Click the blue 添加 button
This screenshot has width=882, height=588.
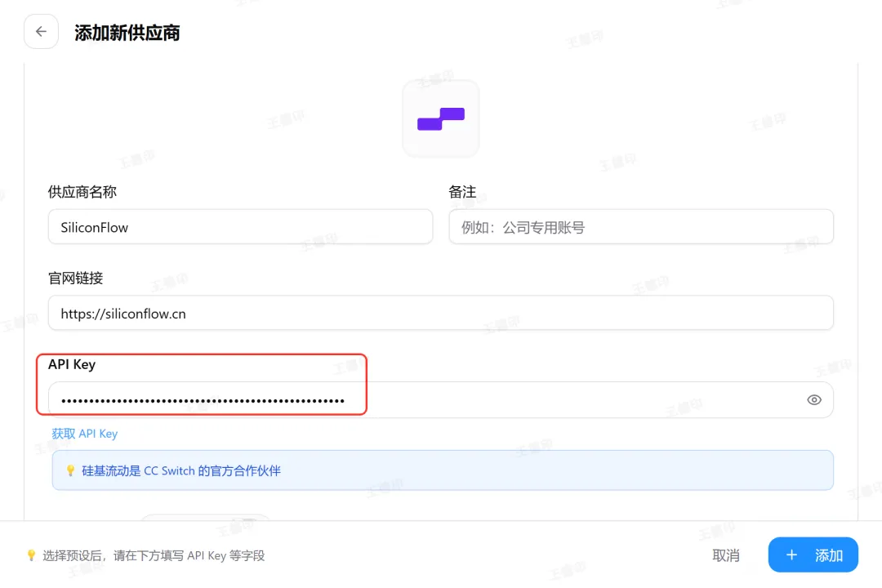click(x=813, y=555)
